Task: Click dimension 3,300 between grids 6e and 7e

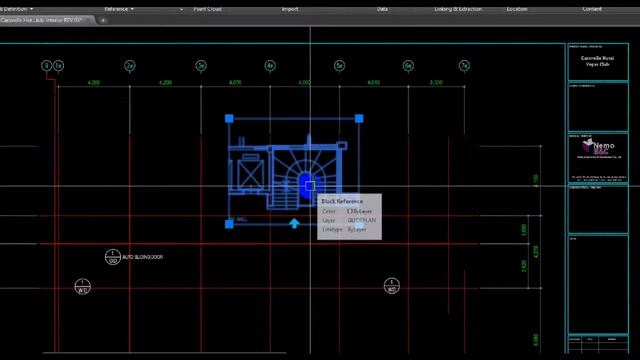Action: [436, 82]
